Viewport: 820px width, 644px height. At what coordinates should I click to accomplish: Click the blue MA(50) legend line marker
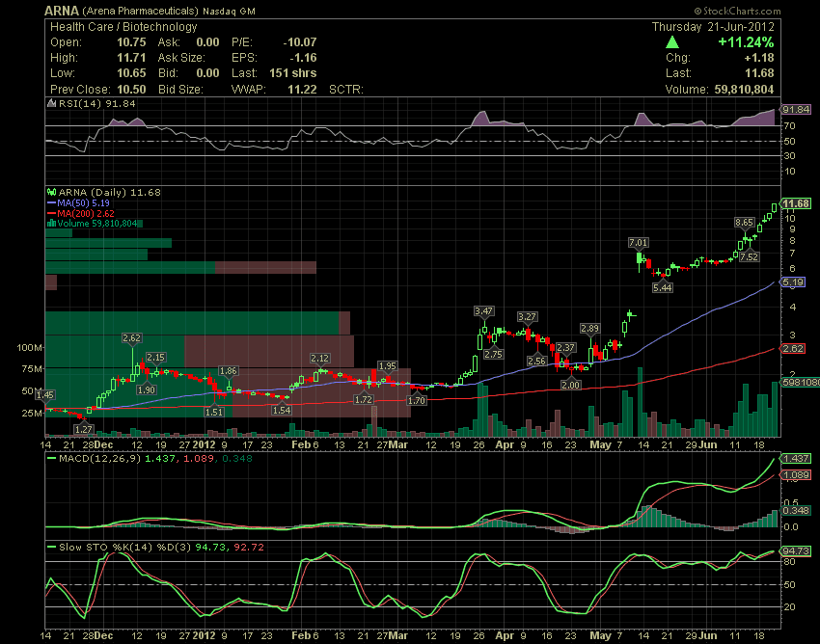[x=52, y=202]
